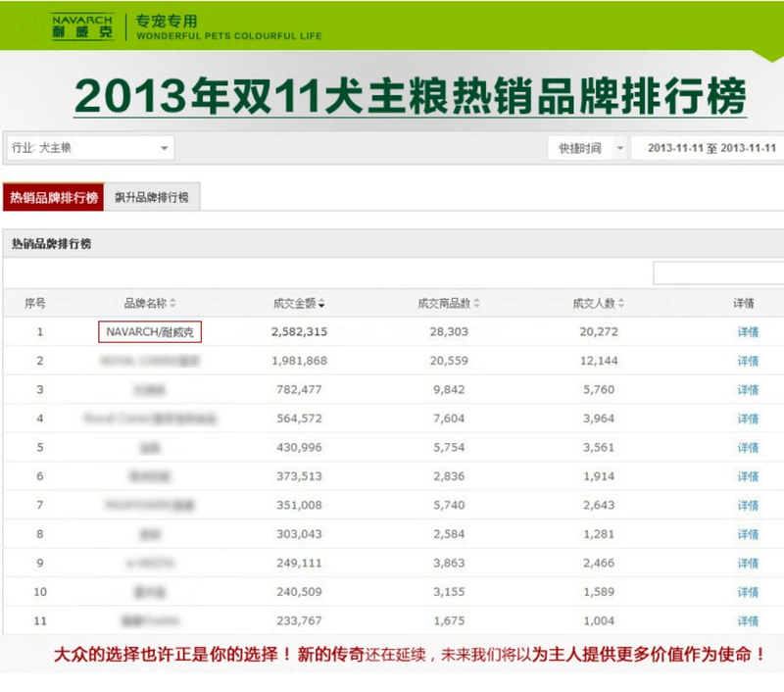Image resolution: width=784 pixels, height=692 pixels.
Task: Open 详情 for row with 249,111
Action: [x=748, y=564]
